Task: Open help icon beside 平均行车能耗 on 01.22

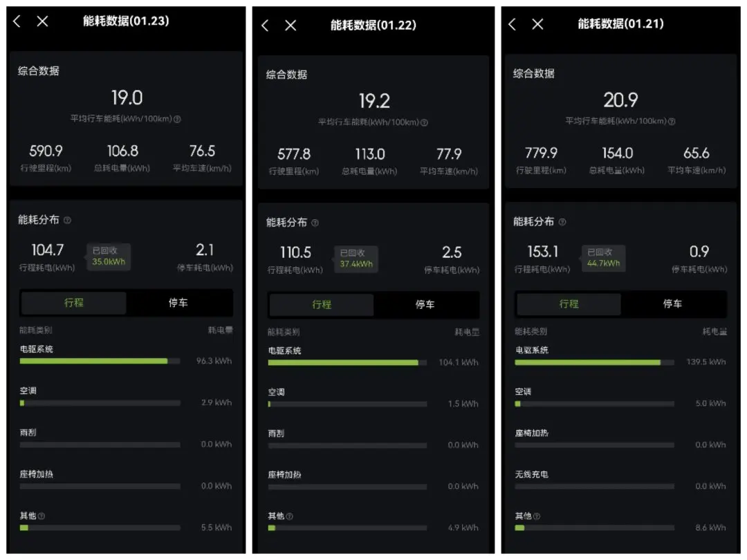Action: coord(424,123)
